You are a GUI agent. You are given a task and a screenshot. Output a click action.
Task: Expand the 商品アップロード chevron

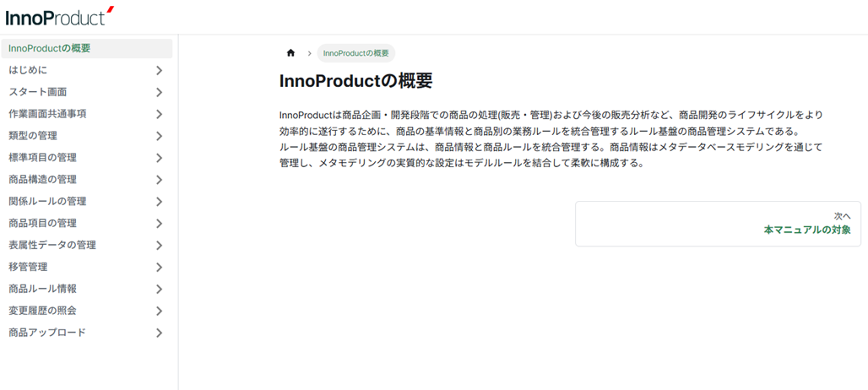pos(159,333)
